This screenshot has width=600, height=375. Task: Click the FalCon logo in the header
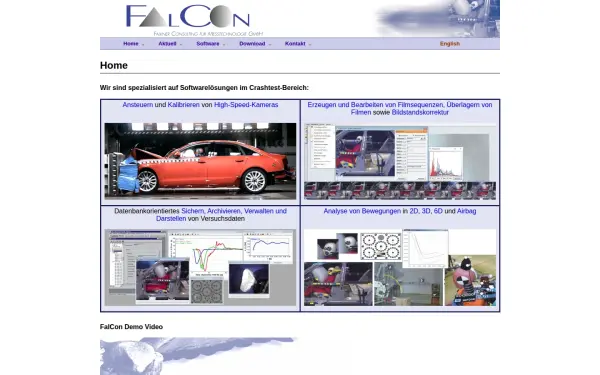click(194, 20)
